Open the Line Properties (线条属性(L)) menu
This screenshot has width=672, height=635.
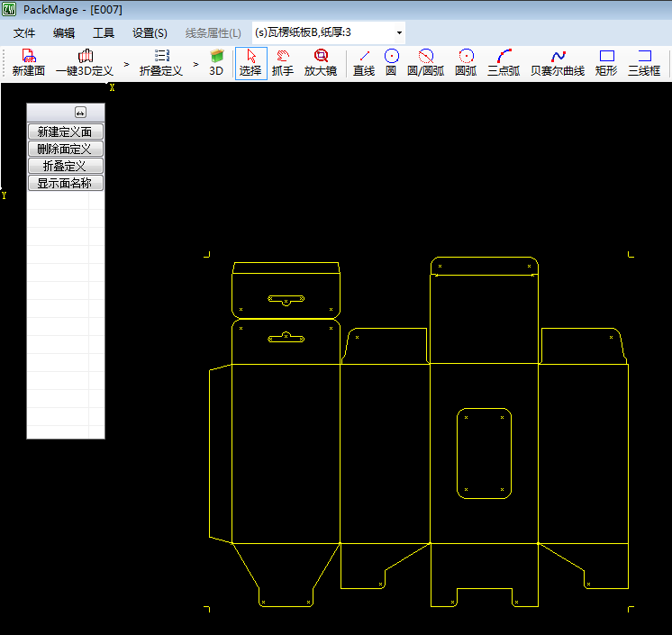(x=213, y=33)
